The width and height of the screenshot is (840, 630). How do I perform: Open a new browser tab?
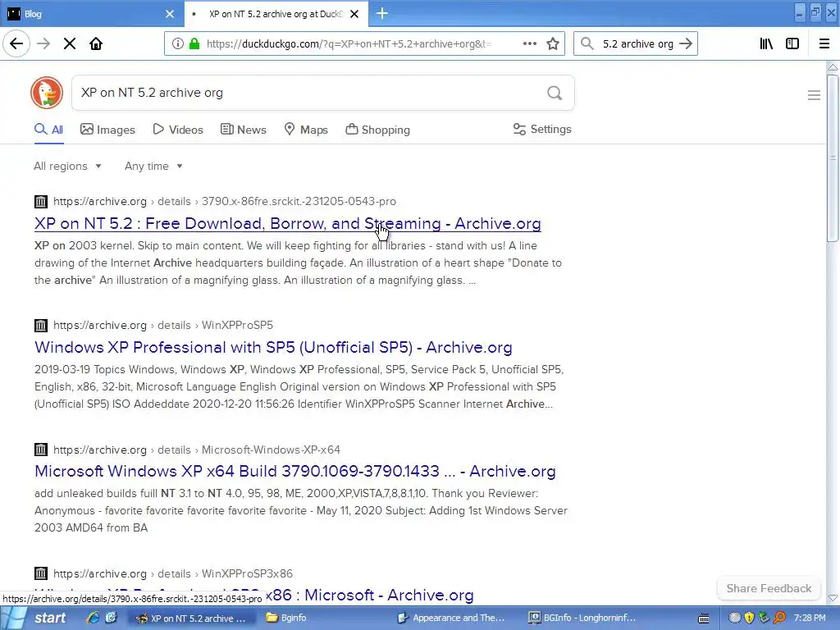click(x=382, y=13)
